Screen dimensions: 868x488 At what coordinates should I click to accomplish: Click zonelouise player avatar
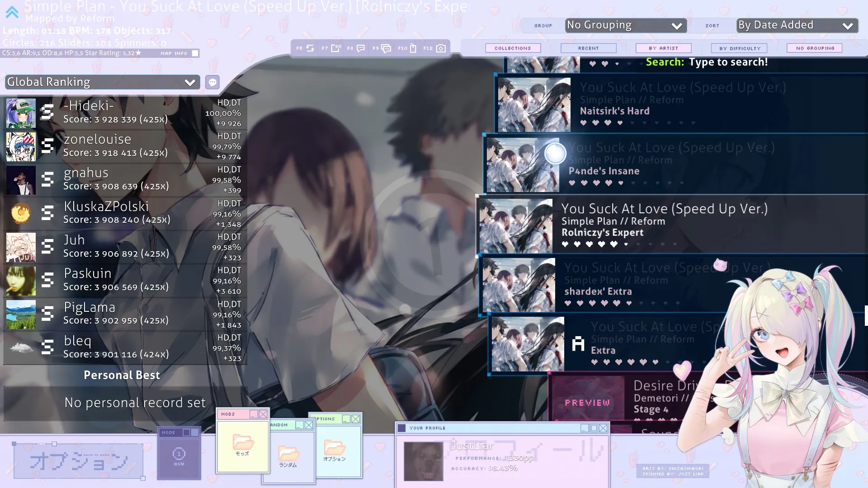pyautogui.click(x=21, y=146)
